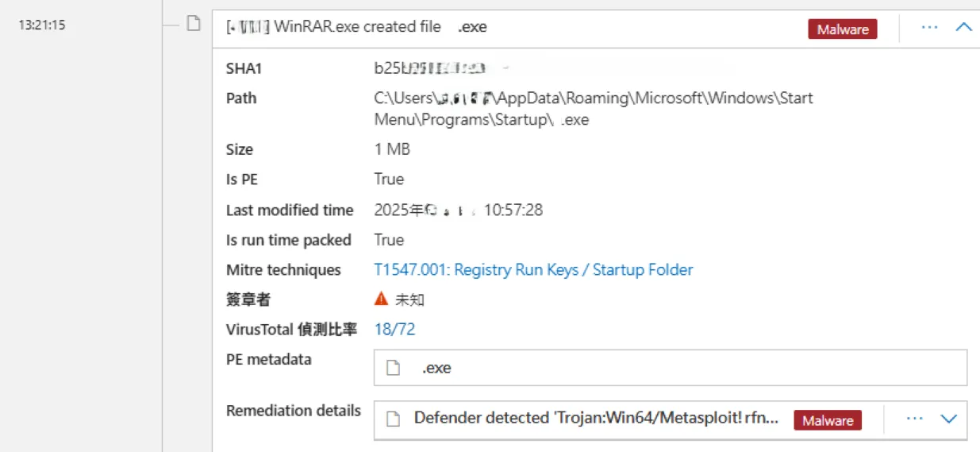980x452 pixels.
Task: Click the Startup folder Path value
Action: tap(594, 109)
